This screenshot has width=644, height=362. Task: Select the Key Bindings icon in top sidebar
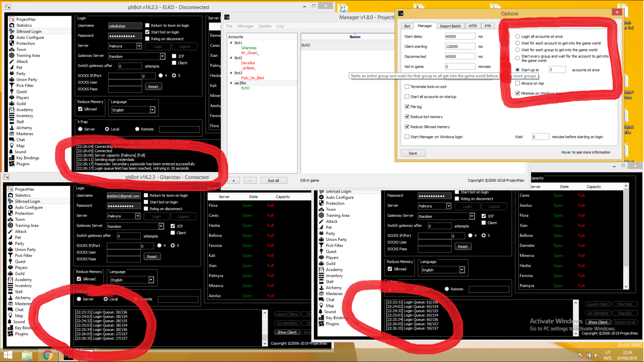(x=12, y=158)
